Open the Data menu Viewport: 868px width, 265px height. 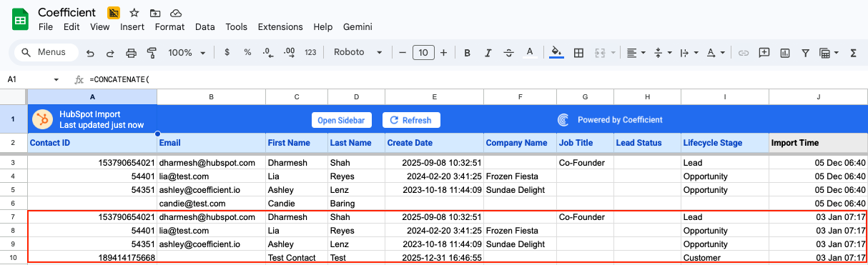(205, 27)
